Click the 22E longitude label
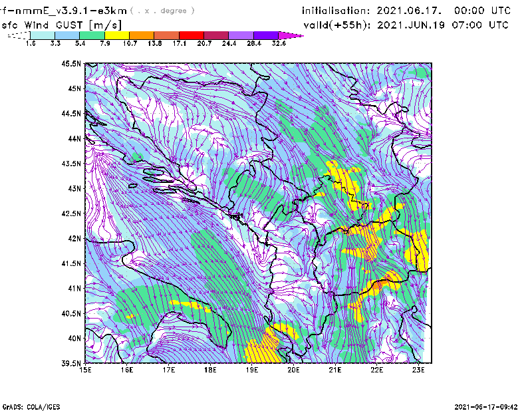The image size is (532, 411). [x=376, y=370]
